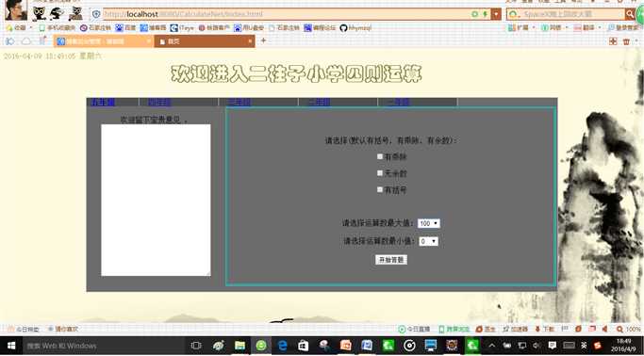Open the maximum value dropdown showing 100
The image size is (644, 356).
coord(429,223)
